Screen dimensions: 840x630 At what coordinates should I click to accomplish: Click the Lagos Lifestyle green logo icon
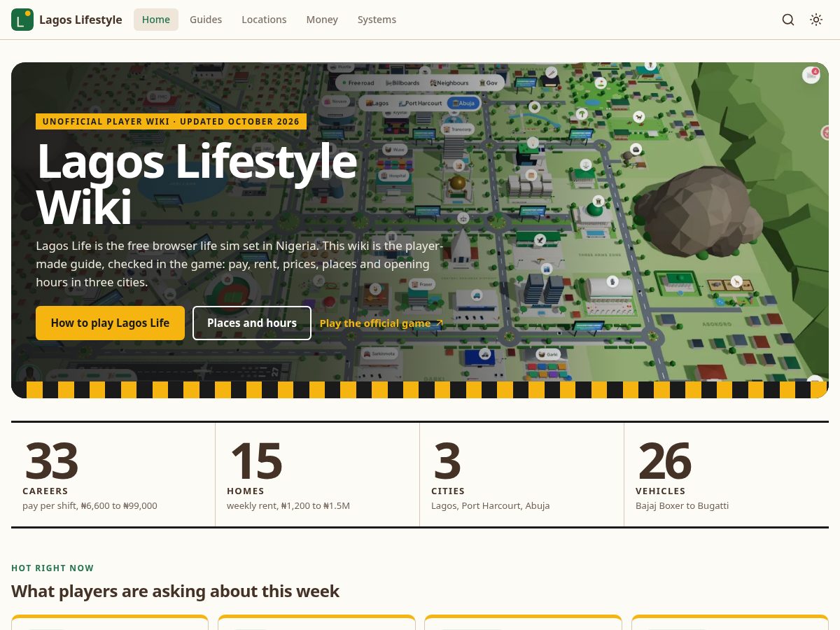22,20
